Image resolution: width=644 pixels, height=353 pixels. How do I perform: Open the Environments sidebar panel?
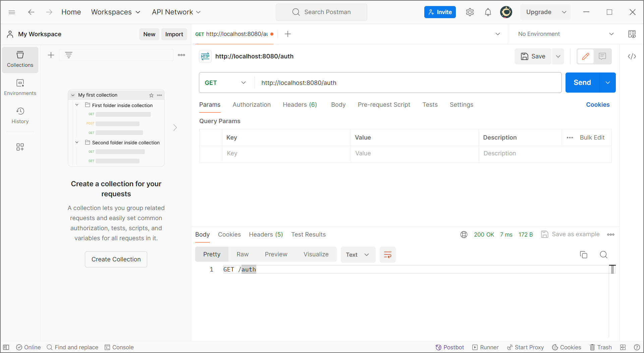click(20, 88)
